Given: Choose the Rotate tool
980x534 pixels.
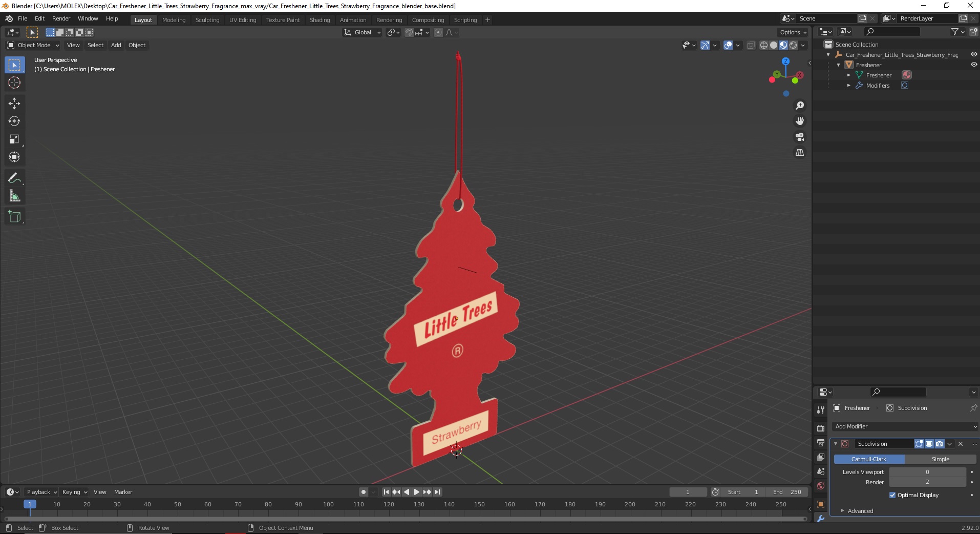Looking at the screenshot, I should [x=14, y=121].
